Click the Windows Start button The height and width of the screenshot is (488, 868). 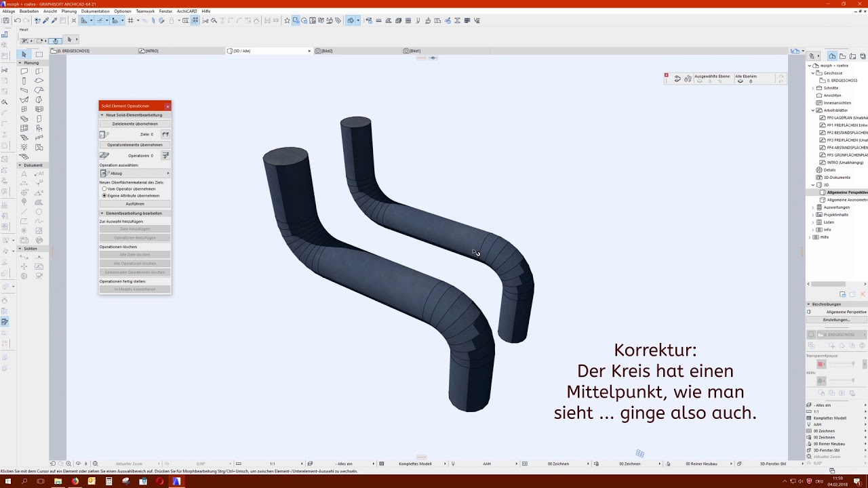click(7, 481)
